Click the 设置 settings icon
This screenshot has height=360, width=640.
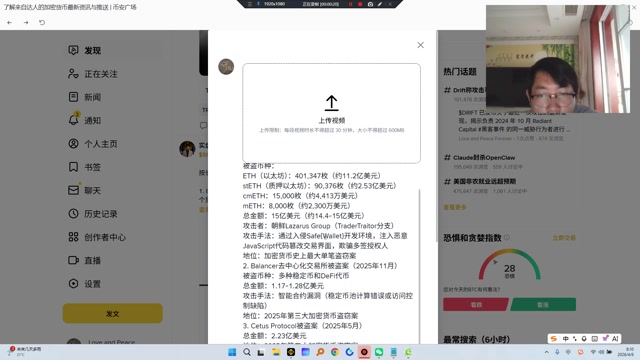[x=73, y=284]
